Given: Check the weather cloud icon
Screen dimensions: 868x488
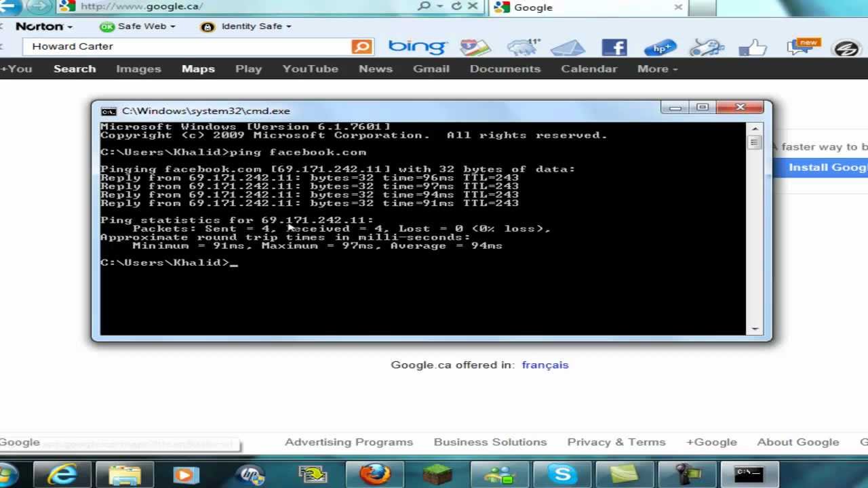Looking at the screenshot, I should click(524, 47).
